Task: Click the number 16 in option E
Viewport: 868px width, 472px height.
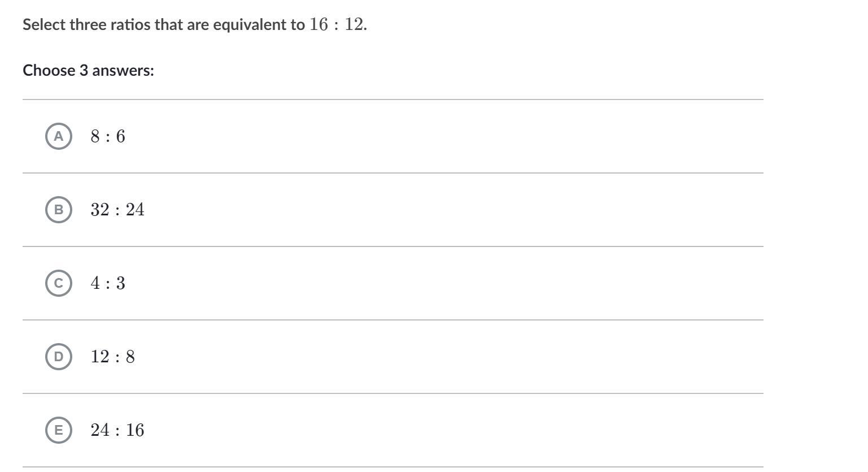Action: coord(135,430)
